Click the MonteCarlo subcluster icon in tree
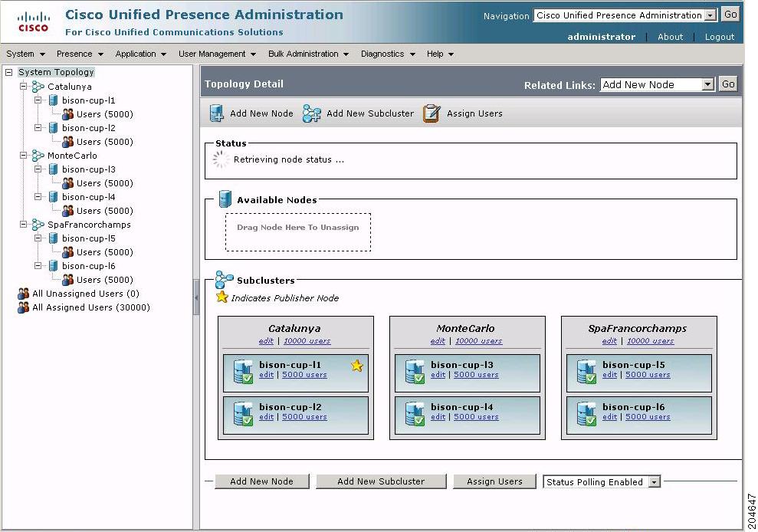This screenshot has height=532, width=758. [38, 156]
